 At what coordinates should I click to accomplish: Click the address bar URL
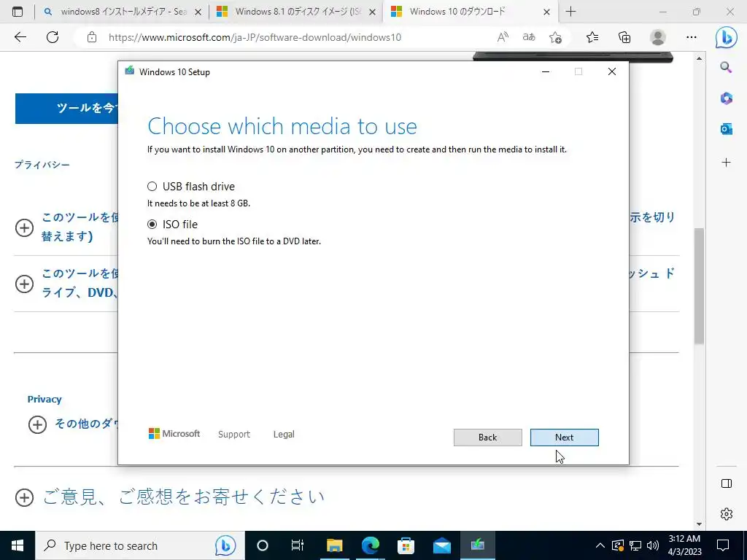point(255,37)
